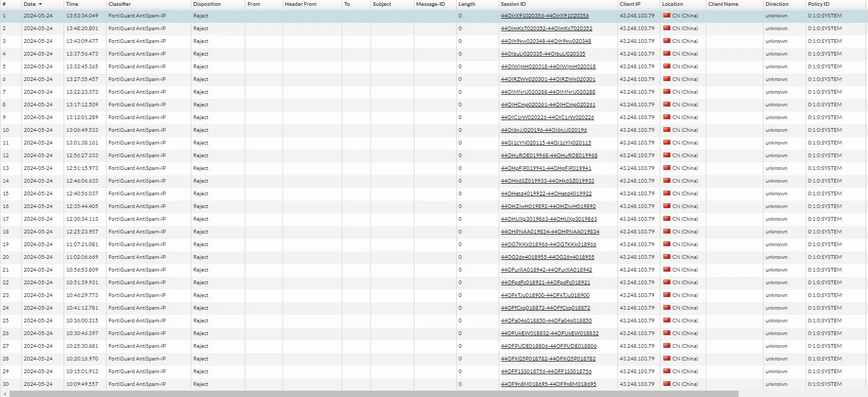
Task: Open session link 44OIWjmH020318-44OIWjmH020318
Action: pos(548,67)
